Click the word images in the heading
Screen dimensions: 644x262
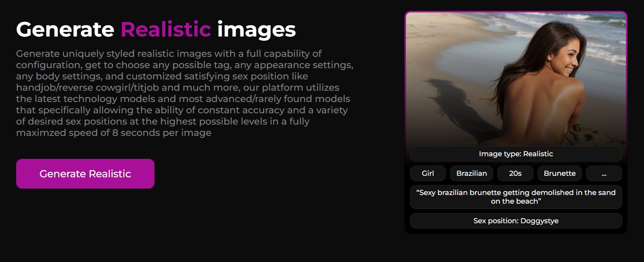(x=257, y=30)
